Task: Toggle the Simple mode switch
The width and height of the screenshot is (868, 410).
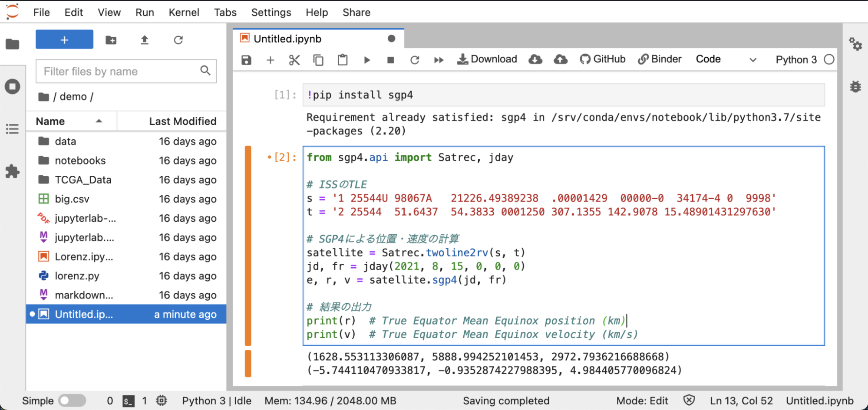Action: pyautogui.click(x=72, y=400)
